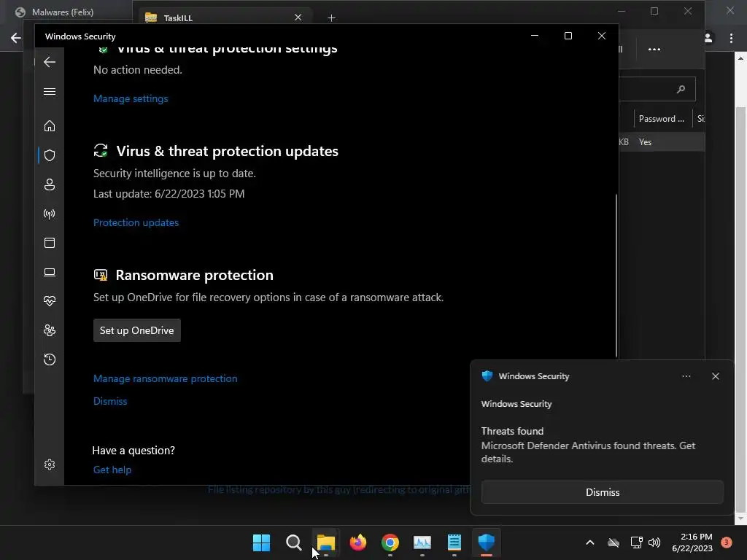Open Manage ransomware protection link
747x560 pixels.
coord(166,378)
